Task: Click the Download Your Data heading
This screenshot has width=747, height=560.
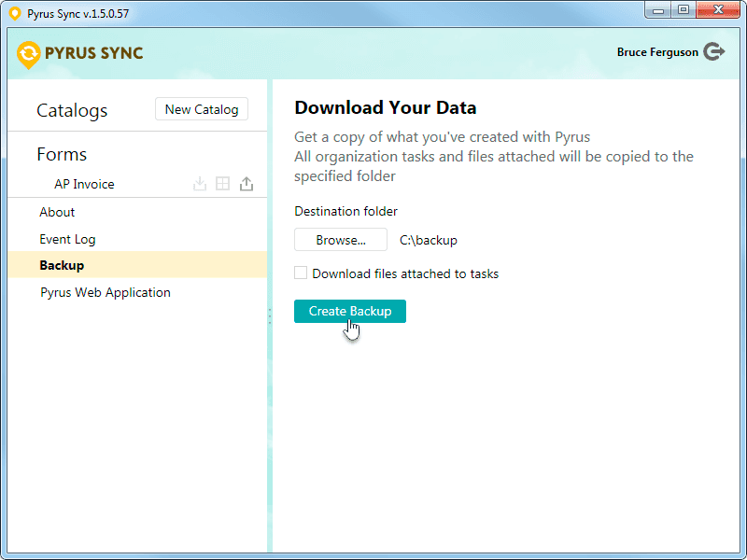Action: [386, 107]
